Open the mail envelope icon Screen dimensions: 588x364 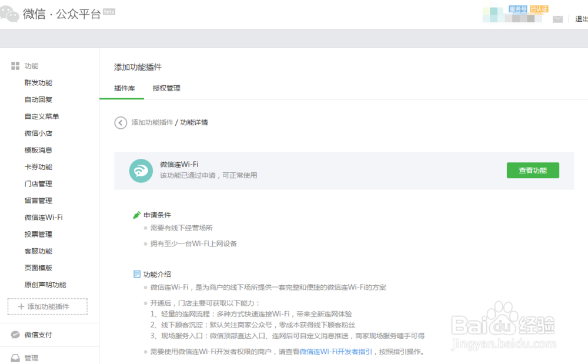pyautogui.click(x=557, y=19)
